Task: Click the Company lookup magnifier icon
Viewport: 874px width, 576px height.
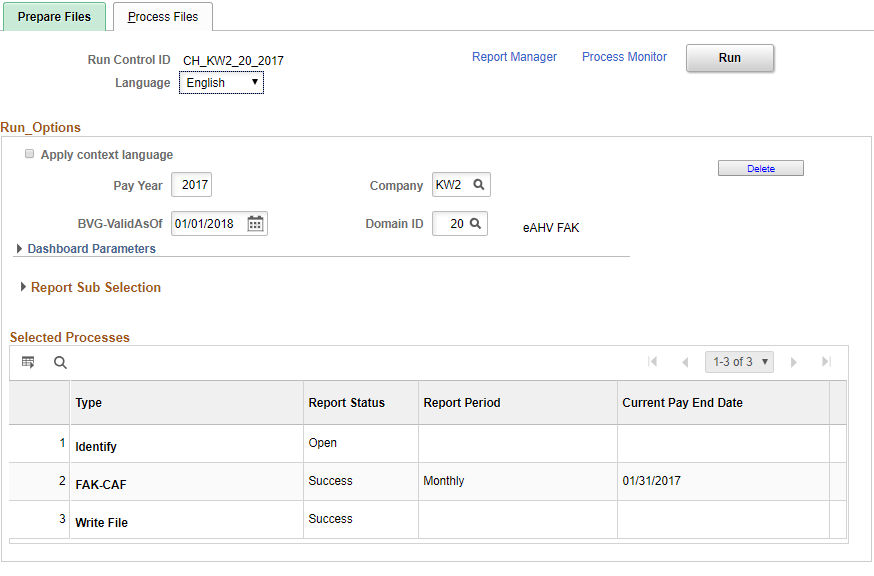Action: click(x=479, y=185)
